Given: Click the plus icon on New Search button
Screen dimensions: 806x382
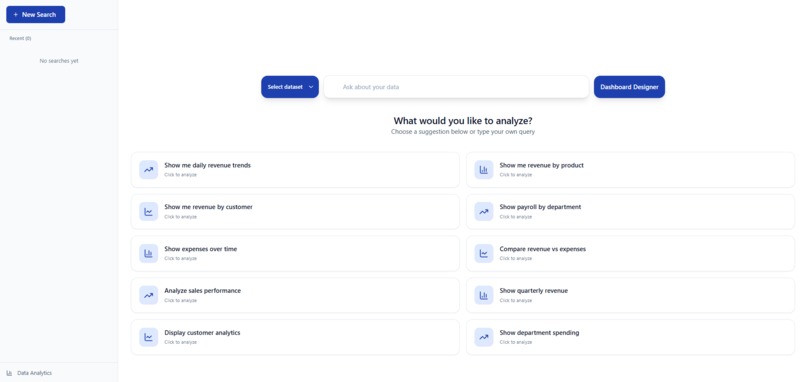Looking at the screenshot, I should [15, 15].
